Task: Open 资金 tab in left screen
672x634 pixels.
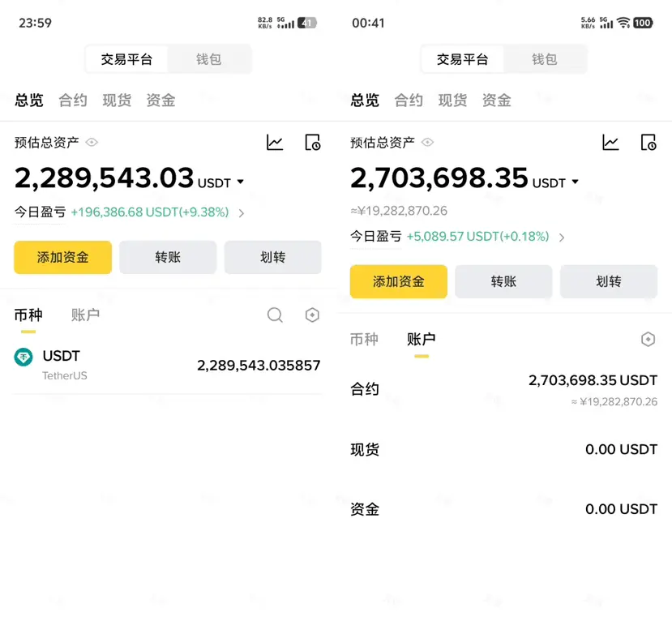Action: click(161, 101)
